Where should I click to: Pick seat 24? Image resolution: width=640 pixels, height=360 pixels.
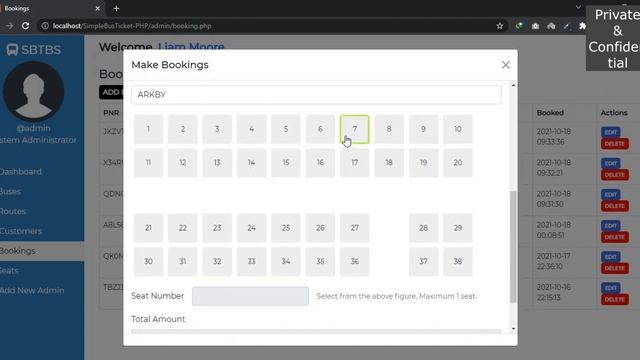pos(251,228)
